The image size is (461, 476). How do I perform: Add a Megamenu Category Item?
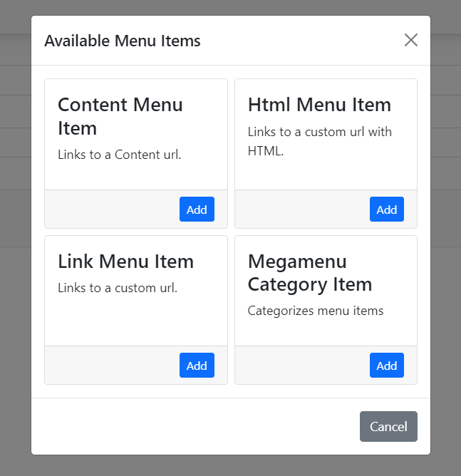point(386,366)
